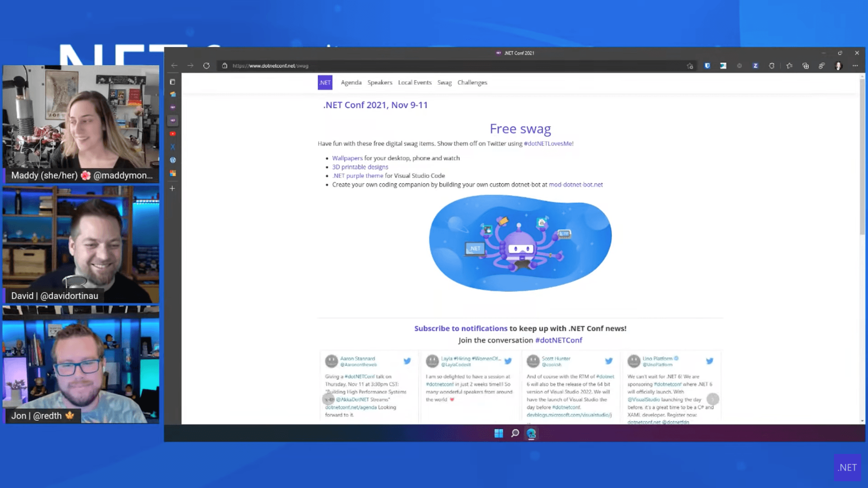Open the dotnetconf.net/agenda tweet link
The height and width of the screenshot is (488, 868).
(x=351, y=407)
